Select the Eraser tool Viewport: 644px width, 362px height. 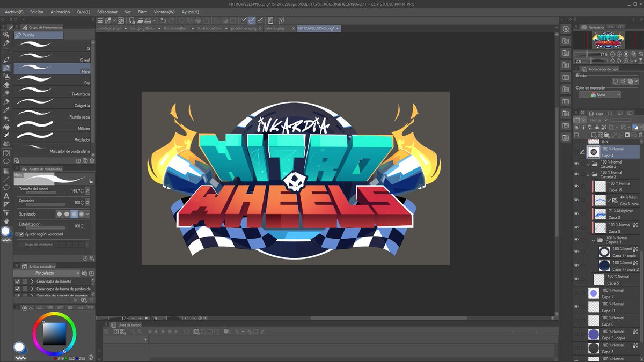(x=6, y=85)
